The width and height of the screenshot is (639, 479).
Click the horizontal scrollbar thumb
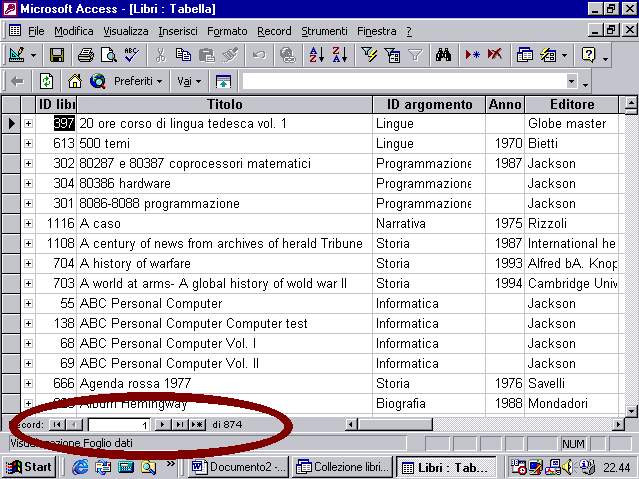click(x=395, y=425)
